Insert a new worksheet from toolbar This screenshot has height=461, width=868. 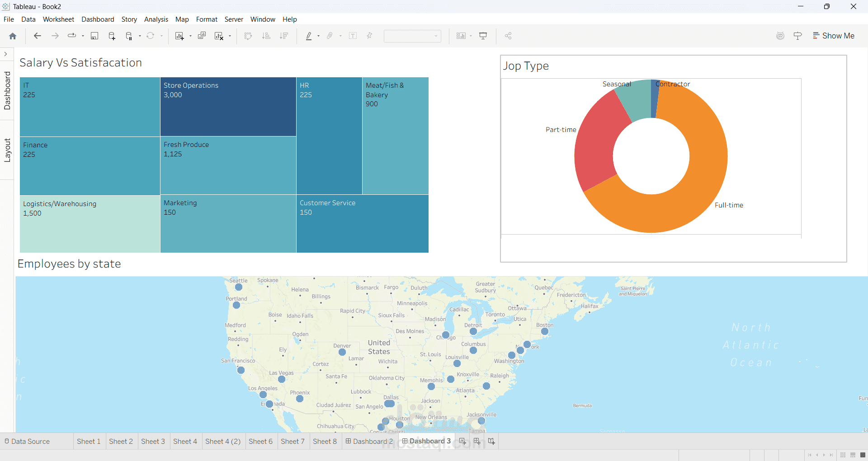pos(179,36)
